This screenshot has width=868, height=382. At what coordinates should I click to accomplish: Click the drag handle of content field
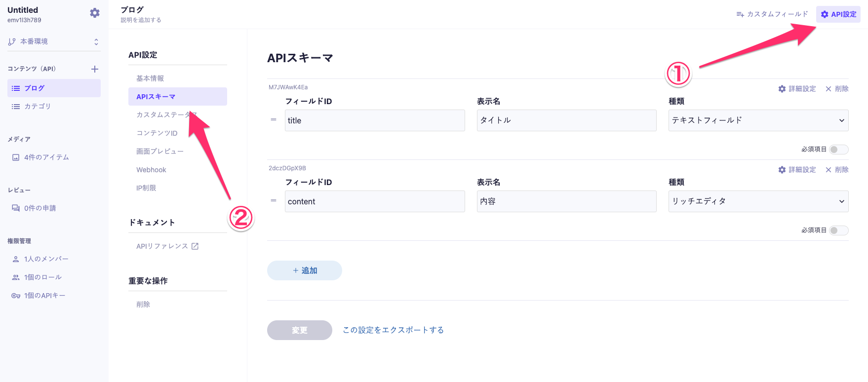tap(274, 201)
